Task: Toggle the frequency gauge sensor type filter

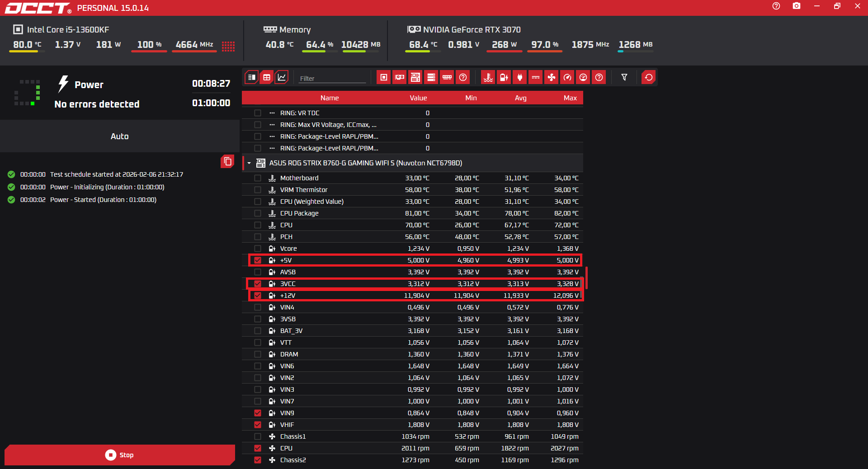Action: pos(567,77)
